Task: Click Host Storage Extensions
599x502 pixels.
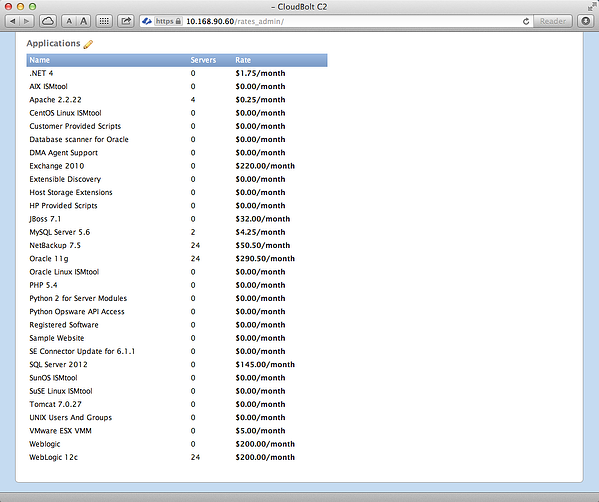Action: (71, 193)
